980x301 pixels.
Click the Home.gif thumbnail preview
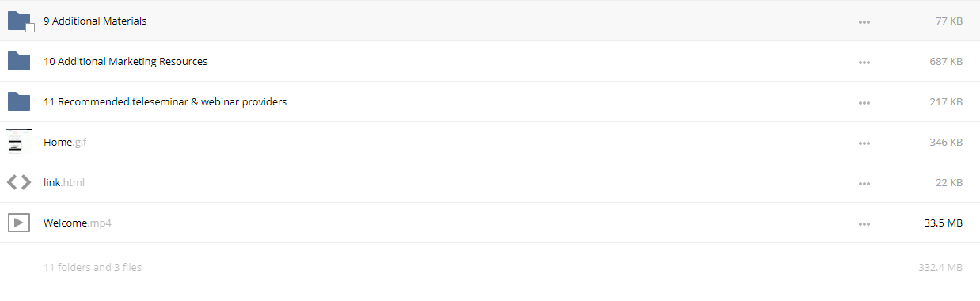[x=19, y=142]
